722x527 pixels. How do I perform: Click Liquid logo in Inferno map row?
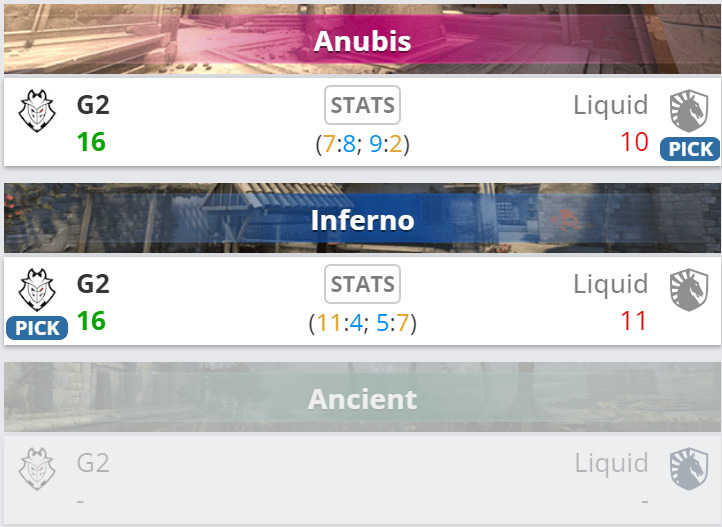pos(688,289)
